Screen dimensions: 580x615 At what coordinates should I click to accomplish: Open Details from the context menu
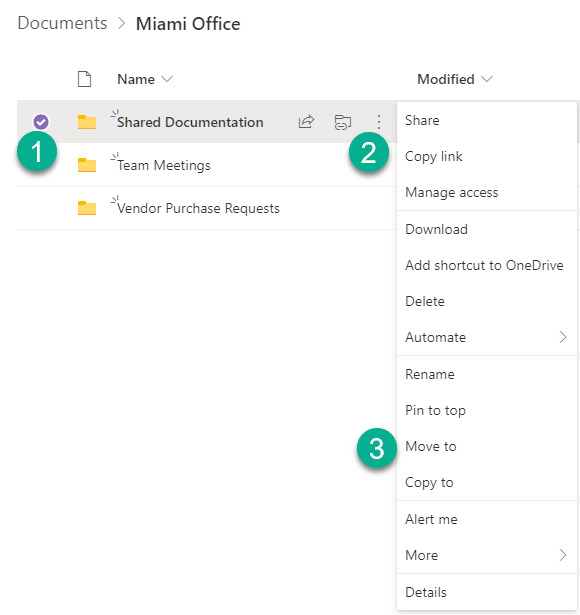pos(487,592)
